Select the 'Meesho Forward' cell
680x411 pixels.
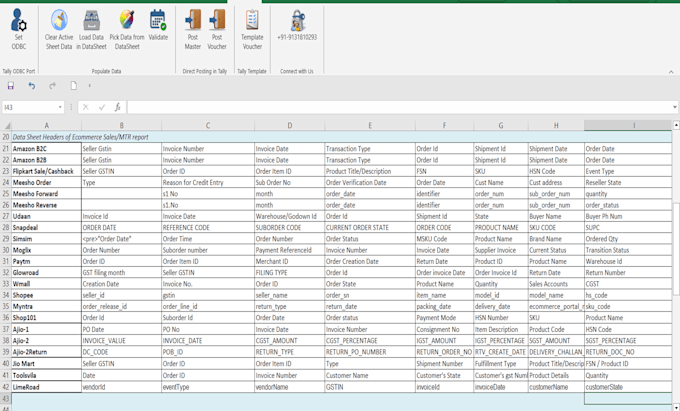pyautogui.click(x=47, y=194)
